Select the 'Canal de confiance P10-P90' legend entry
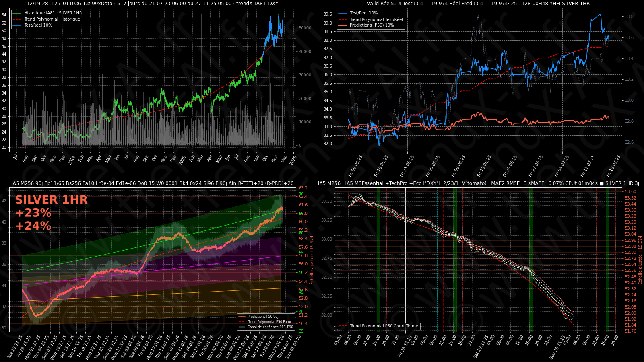This screenshot has height=362, width=644. (270, 327)
